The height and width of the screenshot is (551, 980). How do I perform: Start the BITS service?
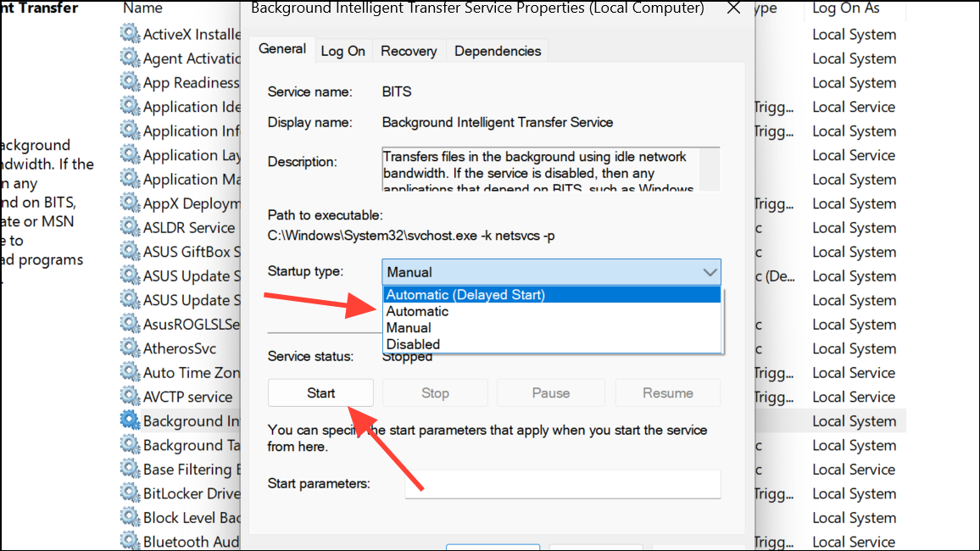click(x=320, y=393)
